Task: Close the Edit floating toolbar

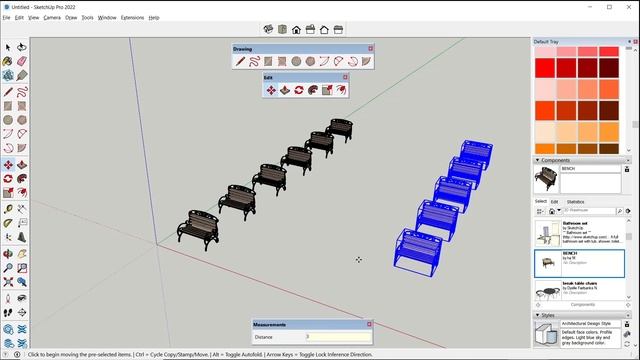Action: [345, 77]
